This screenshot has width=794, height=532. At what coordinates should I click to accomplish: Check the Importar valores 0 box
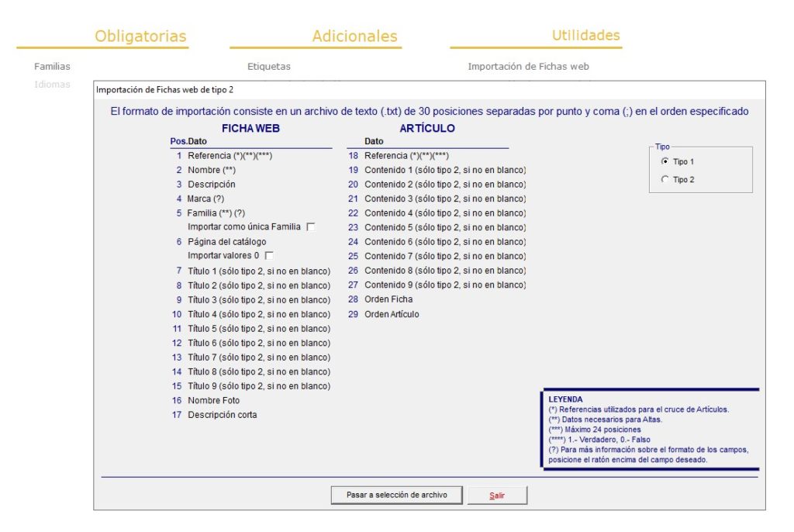click(x=269, y=256)
